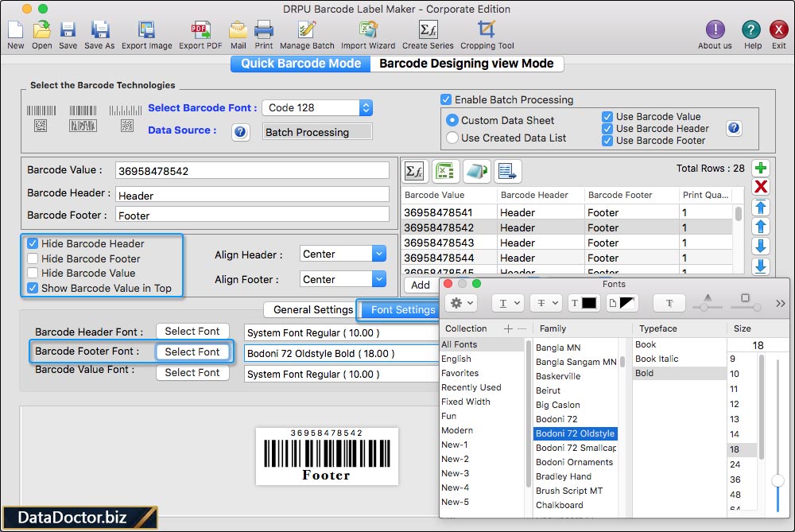Open the About us info
The height and width of the screenshot is (532, 795).
(715, 29)
